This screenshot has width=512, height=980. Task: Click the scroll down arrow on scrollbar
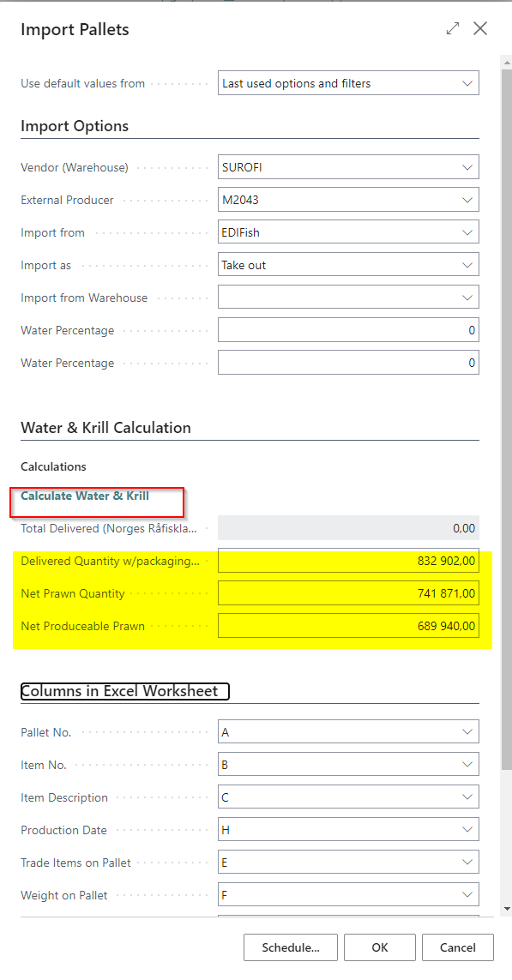(506, 909)
